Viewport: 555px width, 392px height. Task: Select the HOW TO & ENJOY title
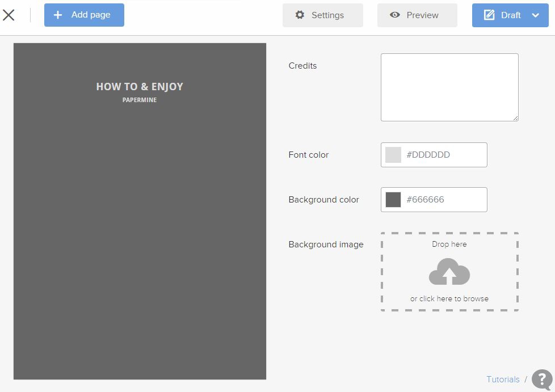click(x=140, y=87)
